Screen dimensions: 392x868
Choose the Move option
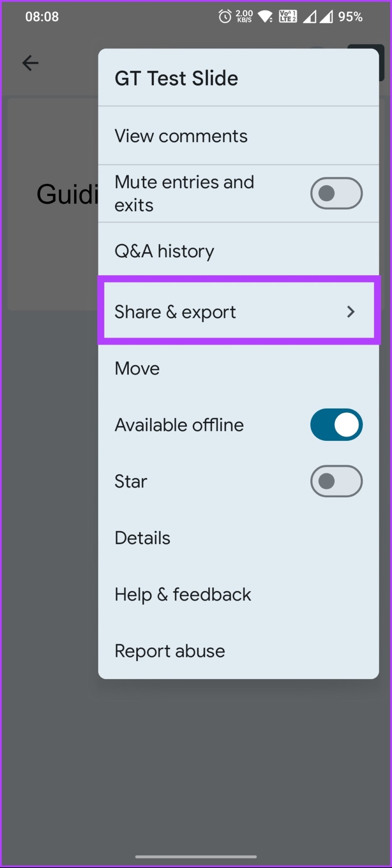point(238,368)
